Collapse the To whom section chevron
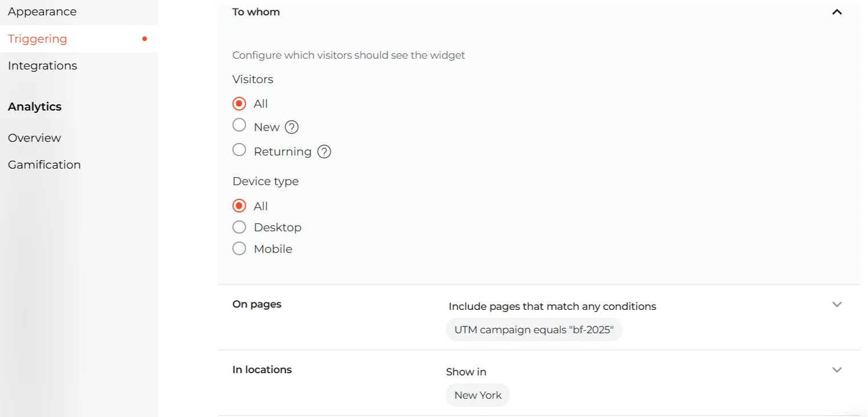 (837, 12)
